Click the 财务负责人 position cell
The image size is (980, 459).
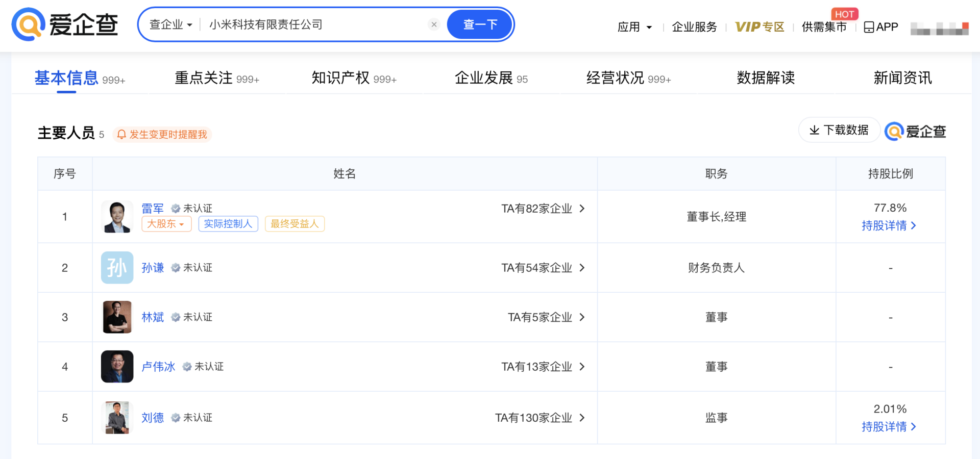click(716, 268)
